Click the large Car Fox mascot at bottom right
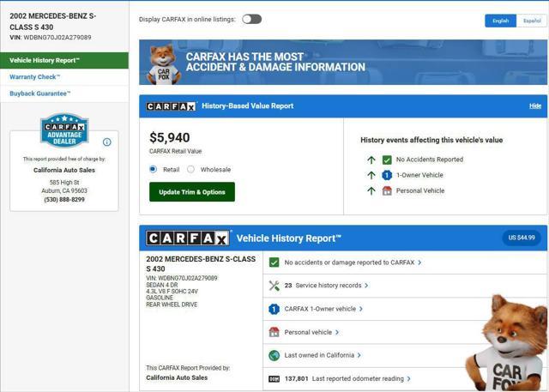 click(507, 343)
